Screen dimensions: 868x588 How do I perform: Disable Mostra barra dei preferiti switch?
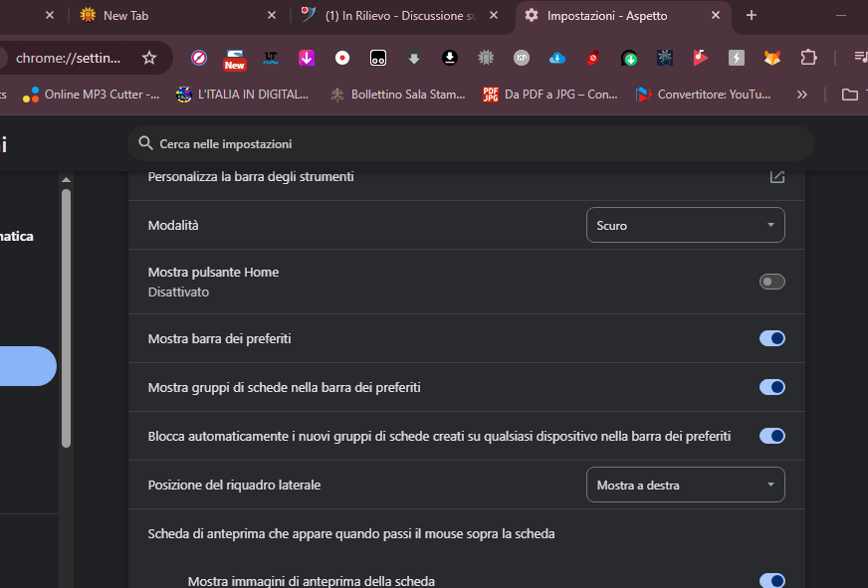pos(772,338)
